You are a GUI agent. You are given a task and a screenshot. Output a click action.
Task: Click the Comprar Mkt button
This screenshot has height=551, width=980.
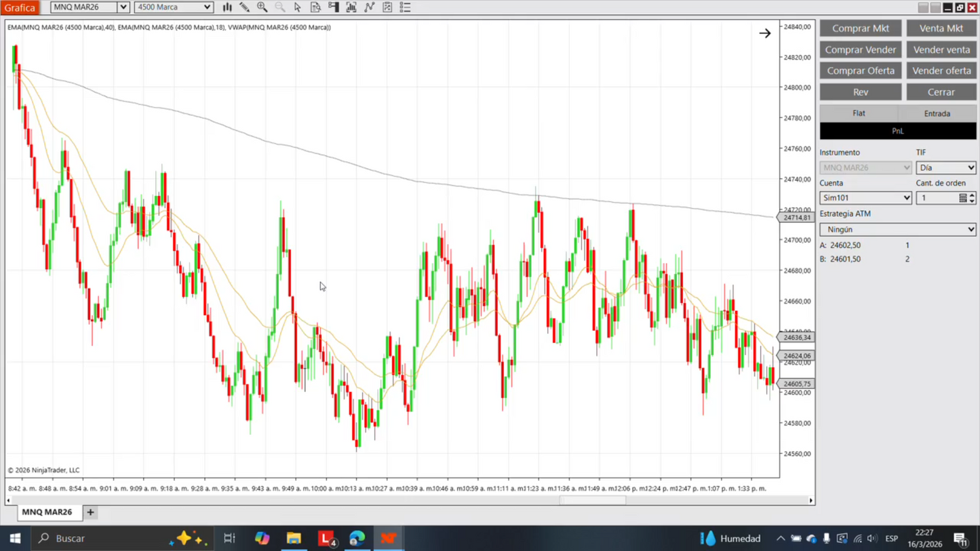(861, 28)
